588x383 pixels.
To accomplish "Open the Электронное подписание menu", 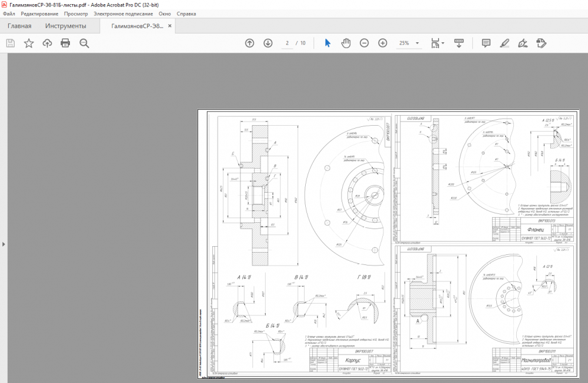I will [124, 13].
